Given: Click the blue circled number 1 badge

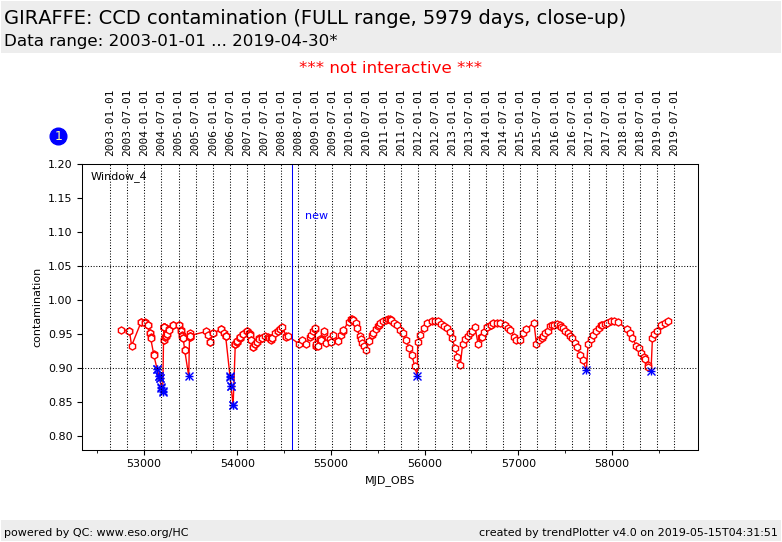Looking at the screenshot, I should tap(58, 136).
